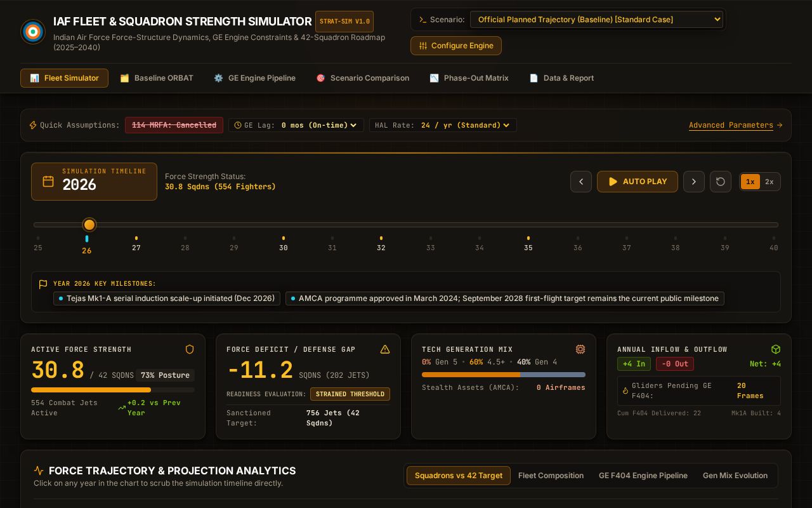Click the lightning icon by Quick Assumptions
The image size is (812, 508).
click(33, 125)
